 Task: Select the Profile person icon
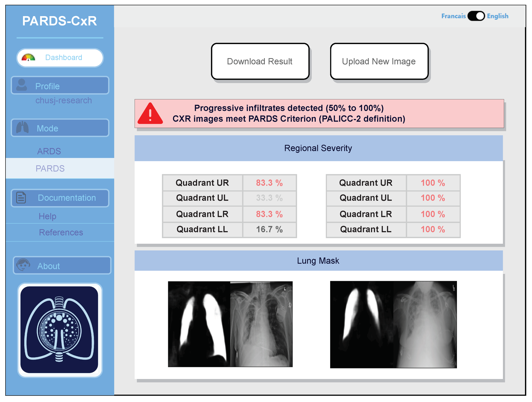click(x=22, y=85)
